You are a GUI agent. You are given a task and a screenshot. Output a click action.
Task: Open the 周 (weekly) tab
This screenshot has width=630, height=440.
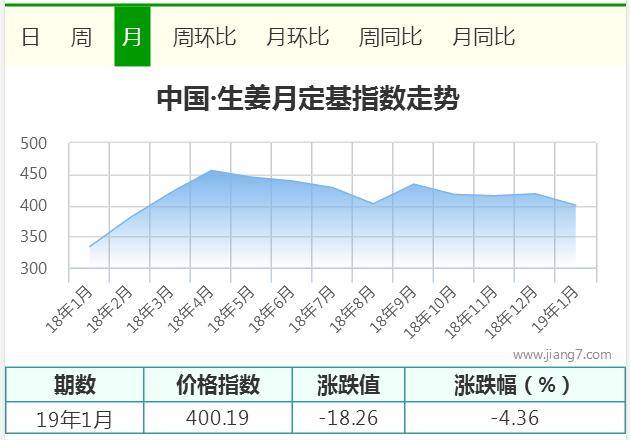81,37
